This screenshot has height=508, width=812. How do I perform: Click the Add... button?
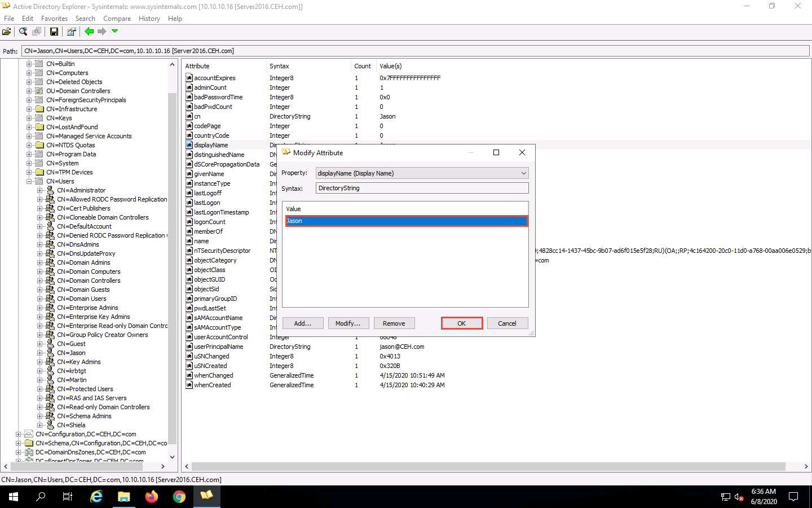tap(302, 323)
